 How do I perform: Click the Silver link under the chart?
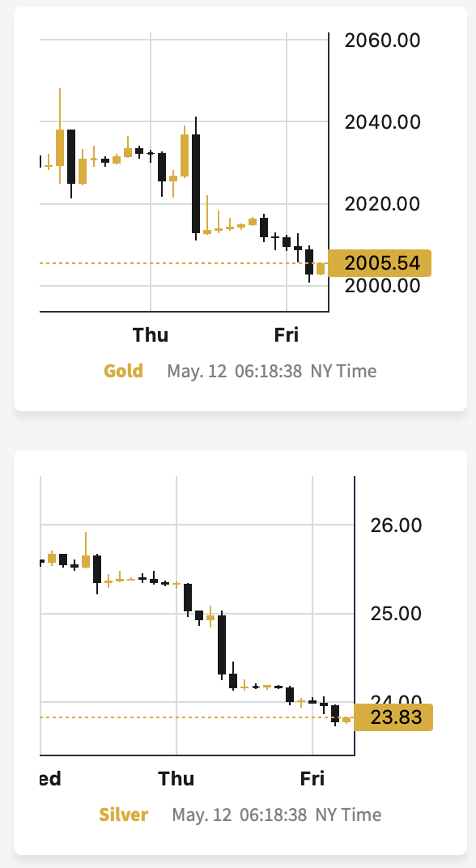123,815
